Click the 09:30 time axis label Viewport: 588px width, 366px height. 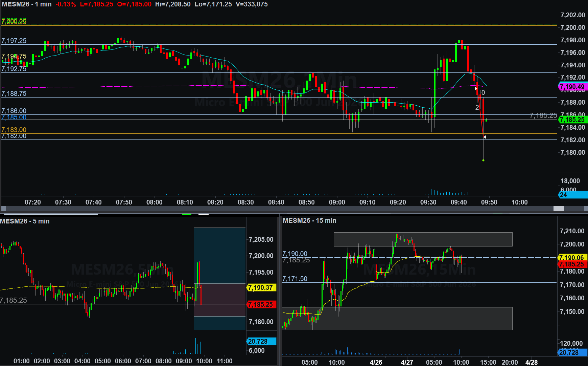[428, 202]
